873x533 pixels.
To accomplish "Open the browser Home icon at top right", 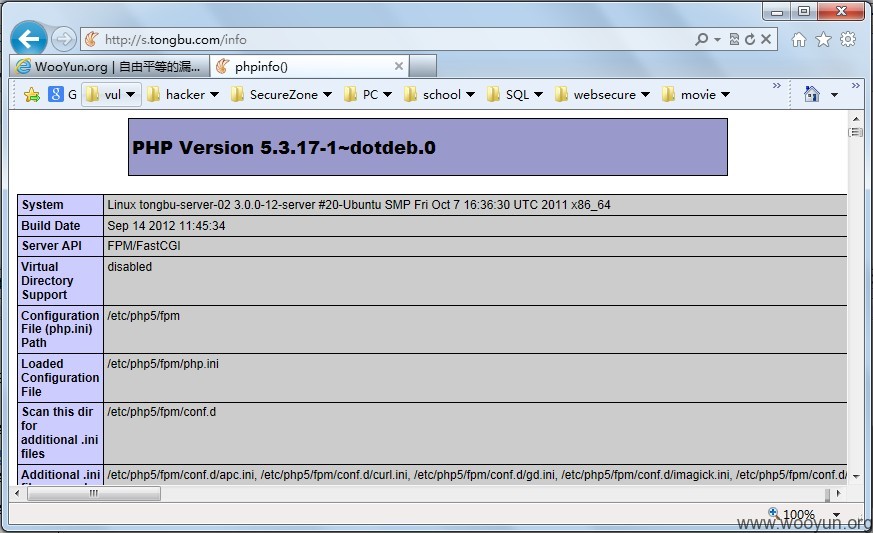I will click(x=799, y=40).
